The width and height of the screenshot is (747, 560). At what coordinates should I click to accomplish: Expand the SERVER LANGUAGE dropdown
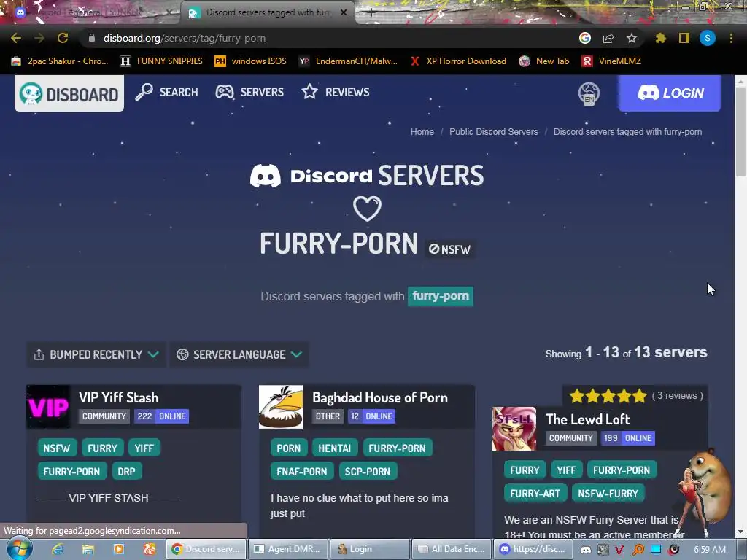coord(239,355)
